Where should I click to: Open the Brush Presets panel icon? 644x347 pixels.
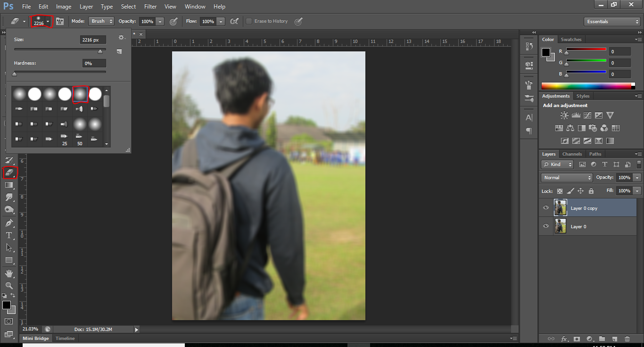click(x=529, y=99)
